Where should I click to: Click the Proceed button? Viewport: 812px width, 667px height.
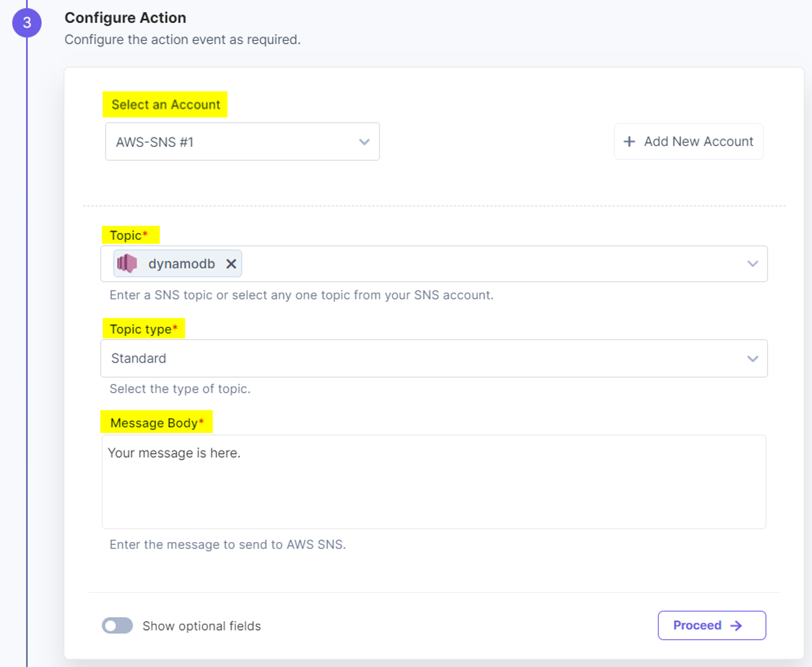(x=712, y=625)
